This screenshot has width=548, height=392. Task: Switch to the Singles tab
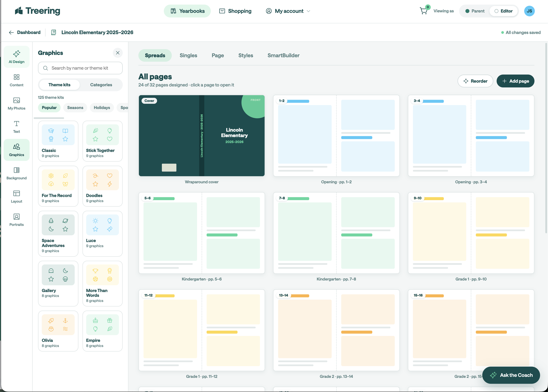click(188, 56)
